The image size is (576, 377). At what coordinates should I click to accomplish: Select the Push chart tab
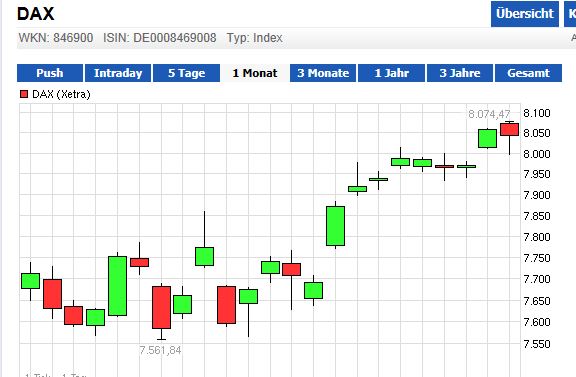[50, 73]
